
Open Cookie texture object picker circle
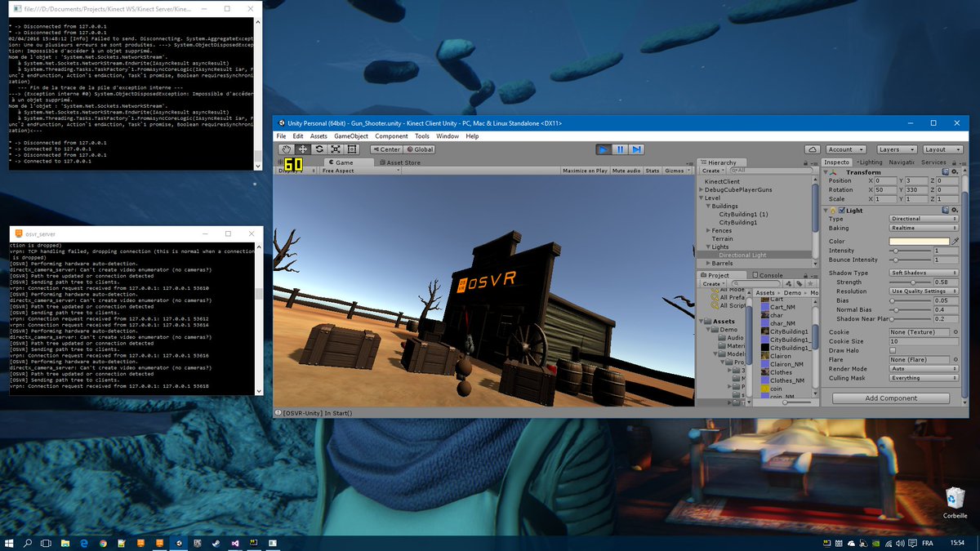pos(955,332)
